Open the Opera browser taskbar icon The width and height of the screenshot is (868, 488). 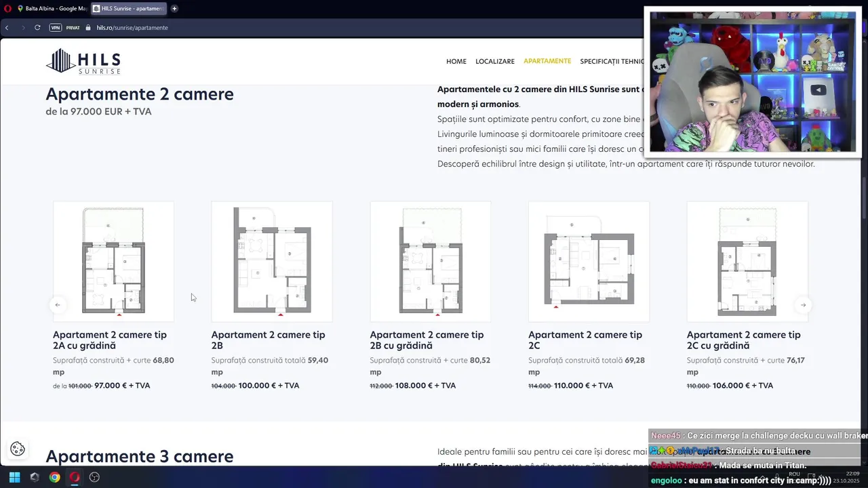tap(75, 477)
